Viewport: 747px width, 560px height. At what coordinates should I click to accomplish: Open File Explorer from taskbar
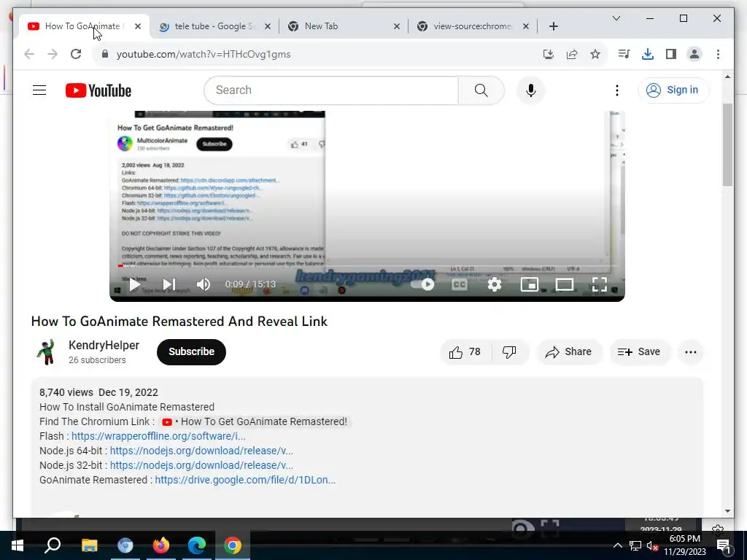coord(89,545)
